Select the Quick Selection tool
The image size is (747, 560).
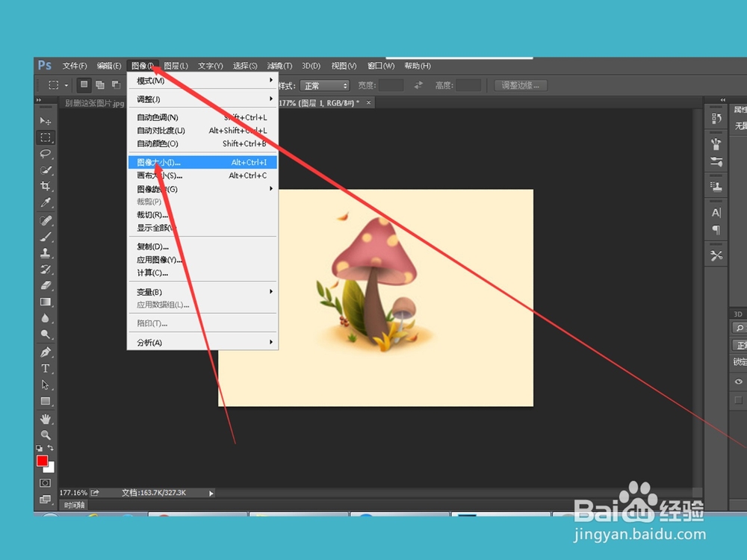tap(46, 170)
